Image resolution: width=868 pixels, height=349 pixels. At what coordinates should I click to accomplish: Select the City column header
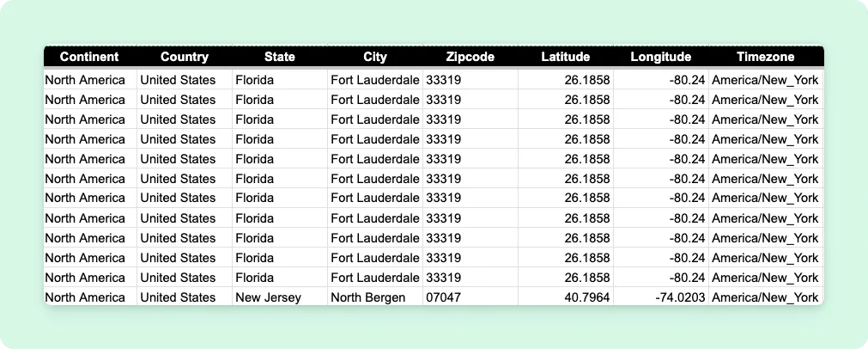pos(375,57)
